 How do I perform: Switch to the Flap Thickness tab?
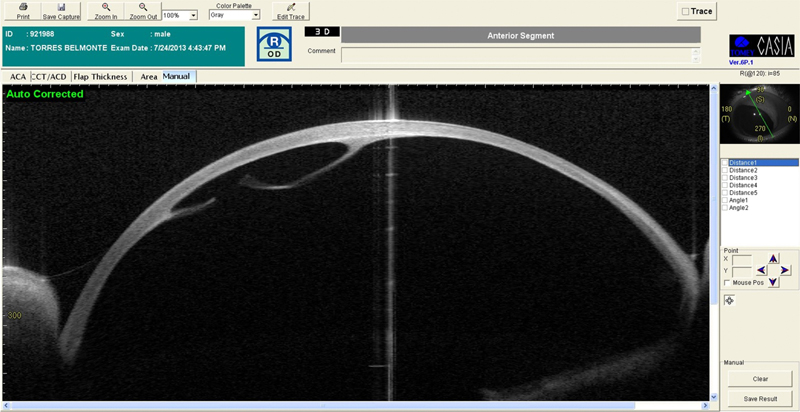point(102,76)
